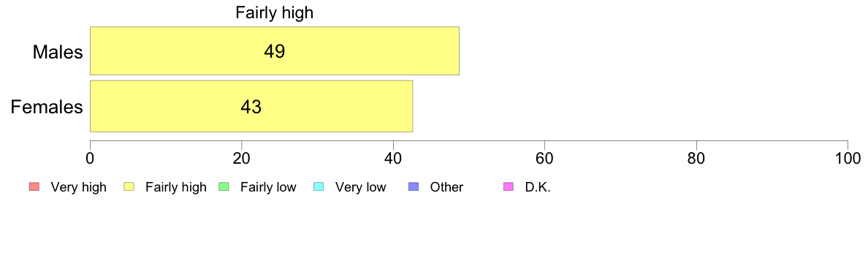Click the Males row label
This screenshot has height=269, width=868.
coord(58,52)
